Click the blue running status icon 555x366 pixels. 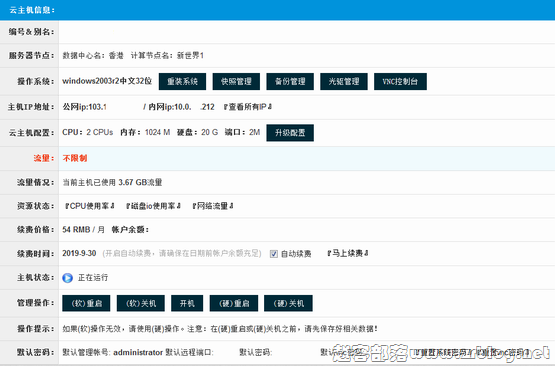[68, 278]
